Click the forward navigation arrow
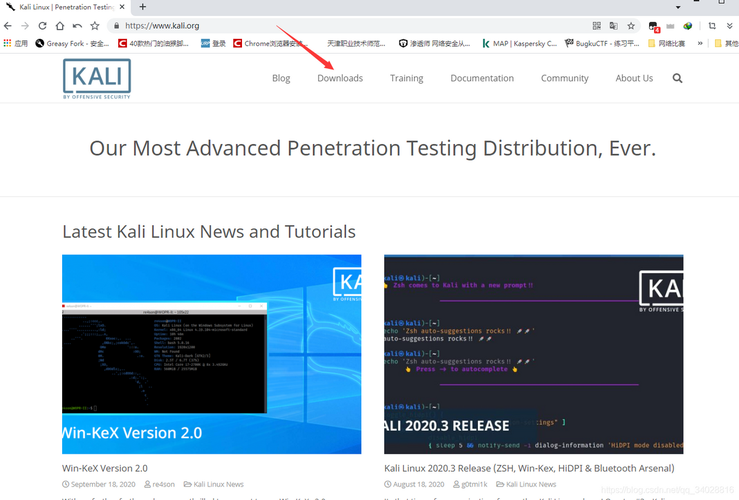Image resolution: width=739 pixels, height=500 pixels. point(25,26)
